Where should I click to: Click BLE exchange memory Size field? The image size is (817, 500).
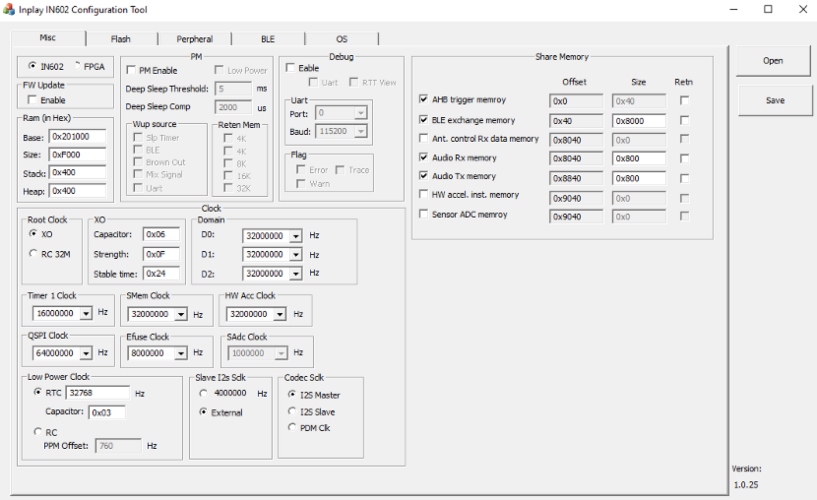pyautogui.click(x=638, y=121)
